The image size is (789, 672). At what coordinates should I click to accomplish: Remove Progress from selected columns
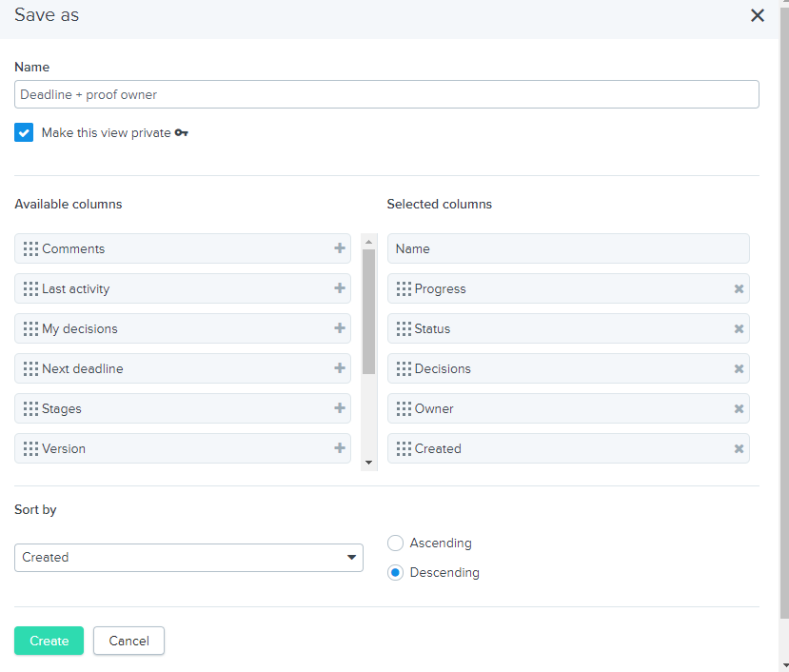click(739, 288)
